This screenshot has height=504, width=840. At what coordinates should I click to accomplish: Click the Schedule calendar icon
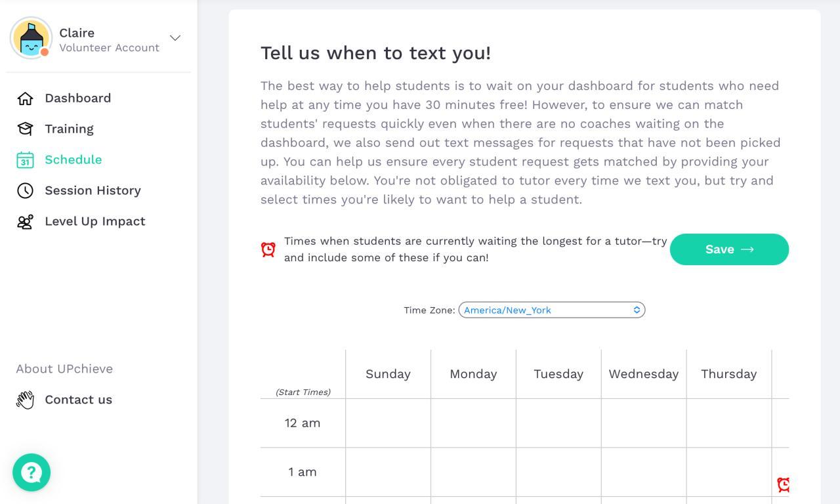click(x=25, y=160)
